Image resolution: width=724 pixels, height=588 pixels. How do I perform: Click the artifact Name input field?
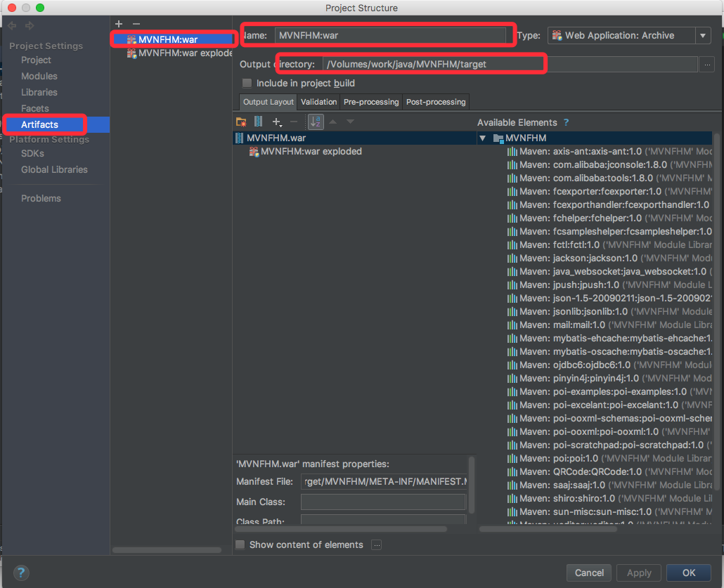[x=390, y=36]
